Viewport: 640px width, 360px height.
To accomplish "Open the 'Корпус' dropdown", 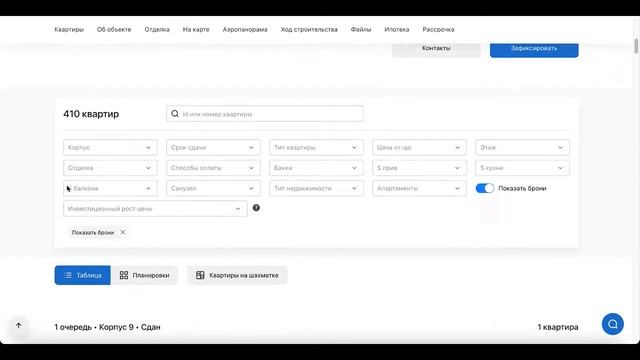I will pyautogui.click(x=110, y=147).
